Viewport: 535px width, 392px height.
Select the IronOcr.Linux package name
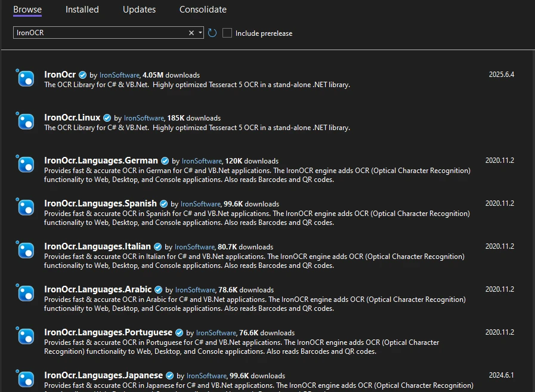[x=72, y=118]
